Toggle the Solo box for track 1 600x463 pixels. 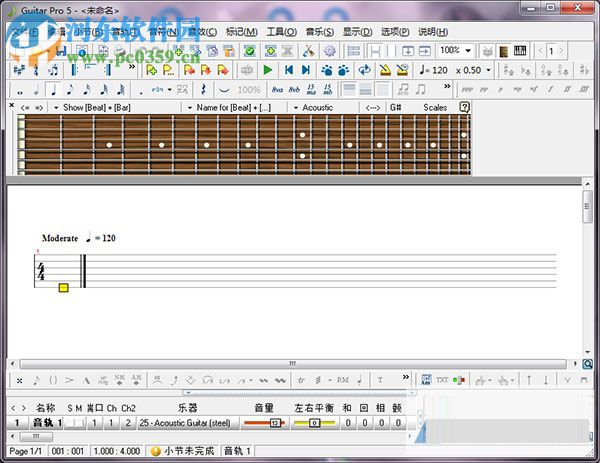coord(69,423)
